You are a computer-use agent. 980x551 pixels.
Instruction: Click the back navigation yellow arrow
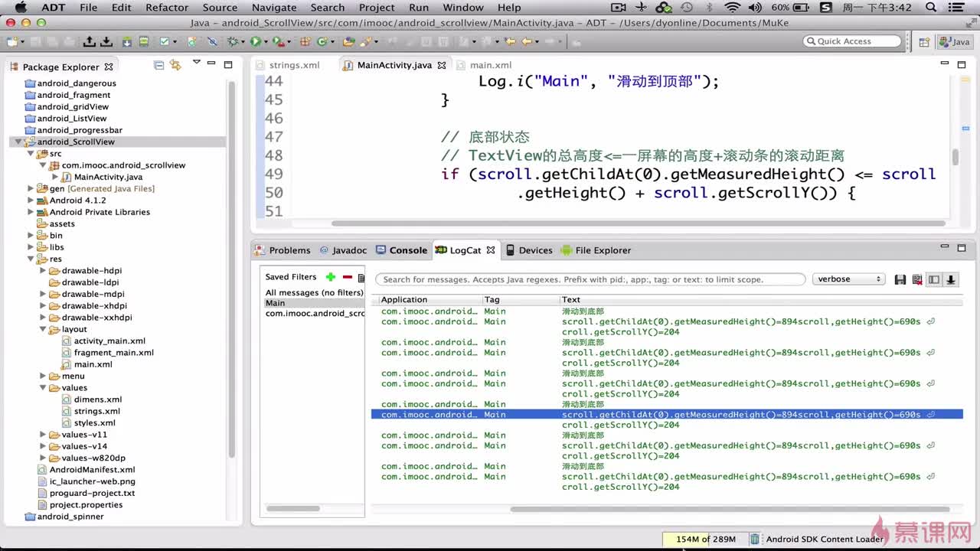(x=527, y=41)
